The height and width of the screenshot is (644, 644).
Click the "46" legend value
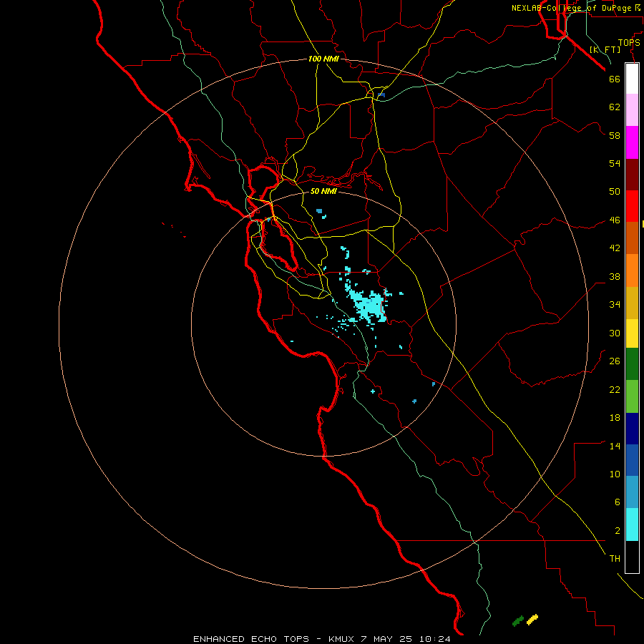pyautogui.click(x=615, y=220)
